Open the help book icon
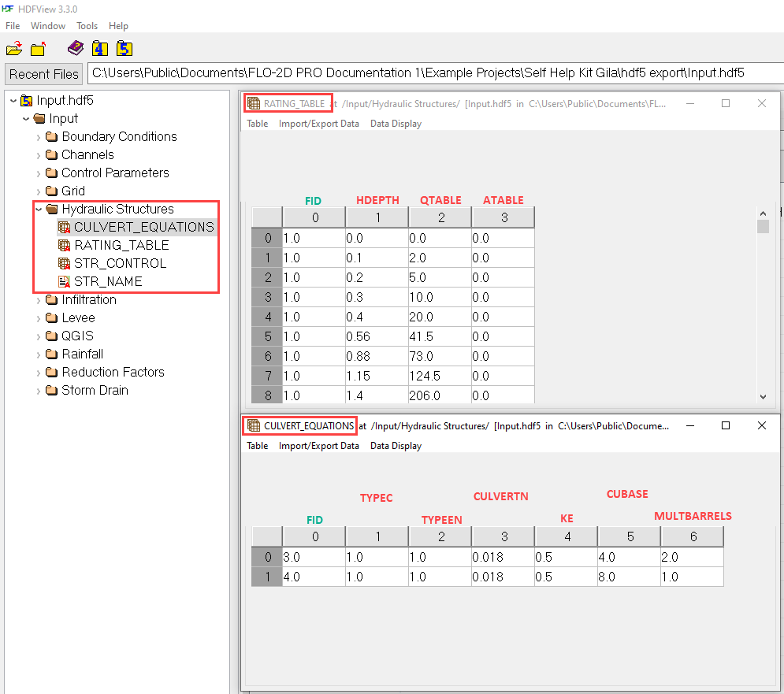 [75, 48]
